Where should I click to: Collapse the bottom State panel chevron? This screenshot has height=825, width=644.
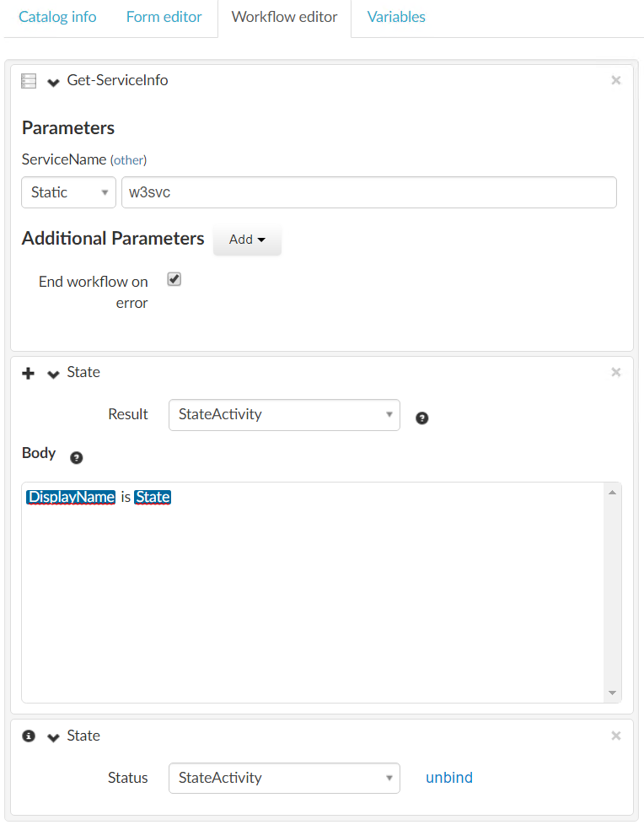pyautogui.click(x=53, y=737)
